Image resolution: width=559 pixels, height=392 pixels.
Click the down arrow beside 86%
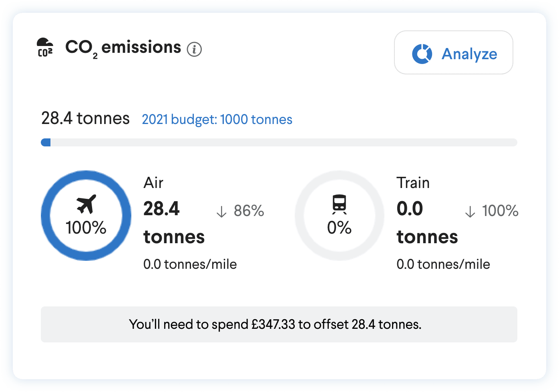tap(221, 211)
